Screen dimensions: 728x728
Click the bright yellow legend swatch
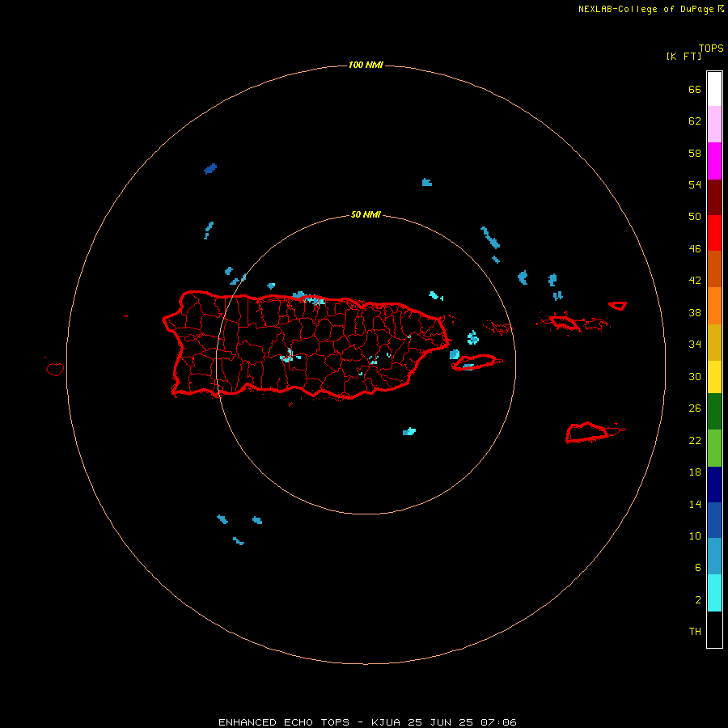pyautogui.click(x=714, y=377)
